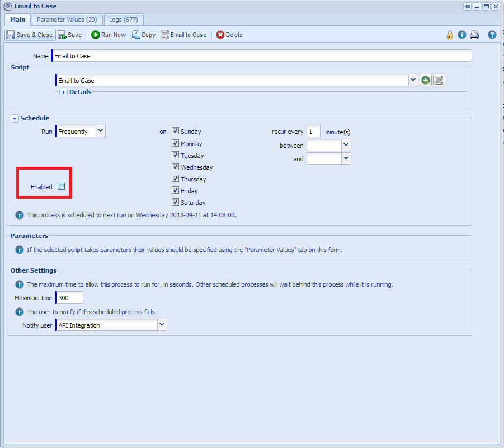Image resolution: width=504 pixels, height=448 pixels.
Task: Uncheck the Friday checkbox
Action: pyautogui.click(x=175, y=190)
